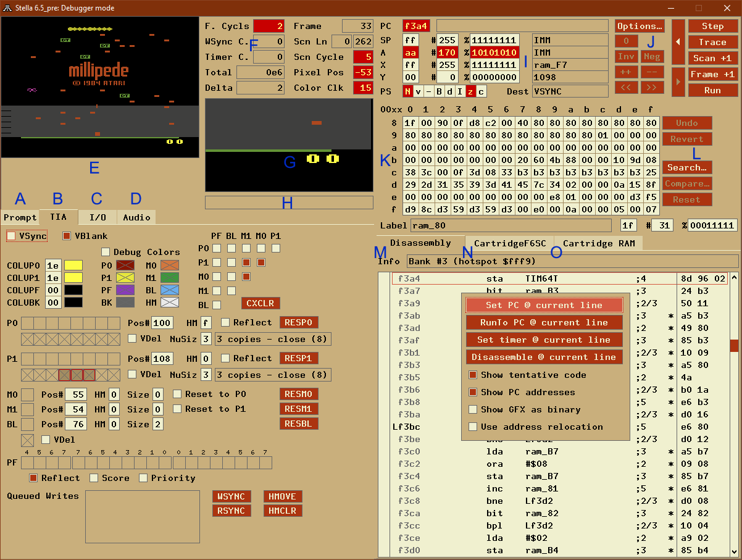
Task: Click the right arrow unwind button
Action: pos(678,81)
